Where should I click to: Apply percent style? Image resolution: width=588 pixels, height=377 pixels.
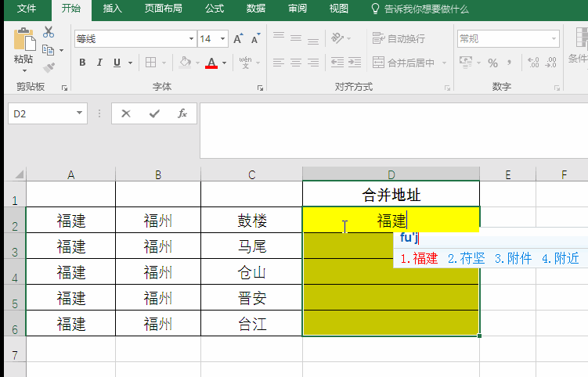492,63
